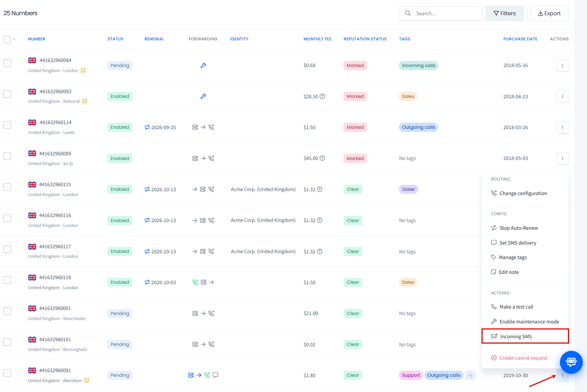The image size is (587, 392).
Task: Open the Filters panel
Action: coord(504,13)
